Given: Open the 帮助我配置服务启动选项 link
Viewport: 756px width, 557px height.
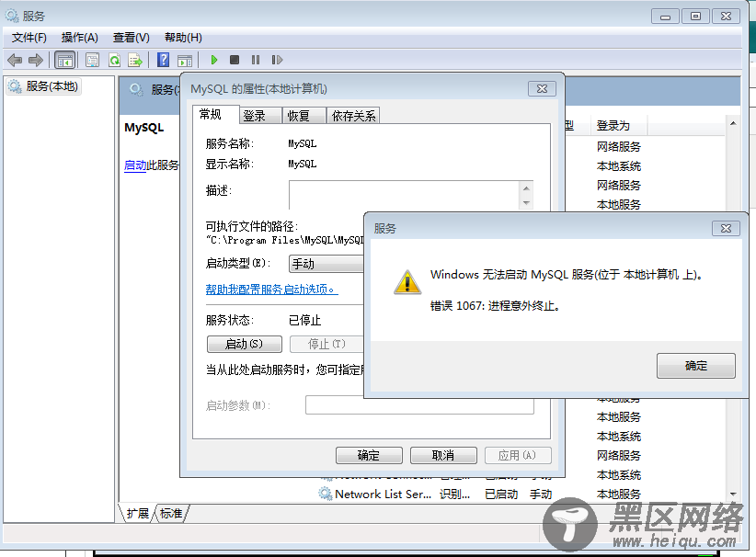Looking at the screenshot, I should 271,290.
